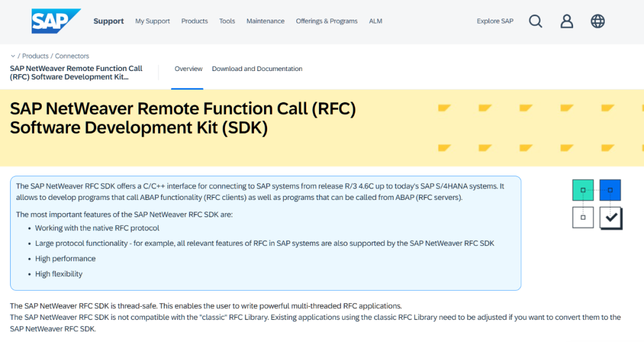644x342 pixels.
Task: Click the main SDK banner heading
Action: (x=183, y=118)
